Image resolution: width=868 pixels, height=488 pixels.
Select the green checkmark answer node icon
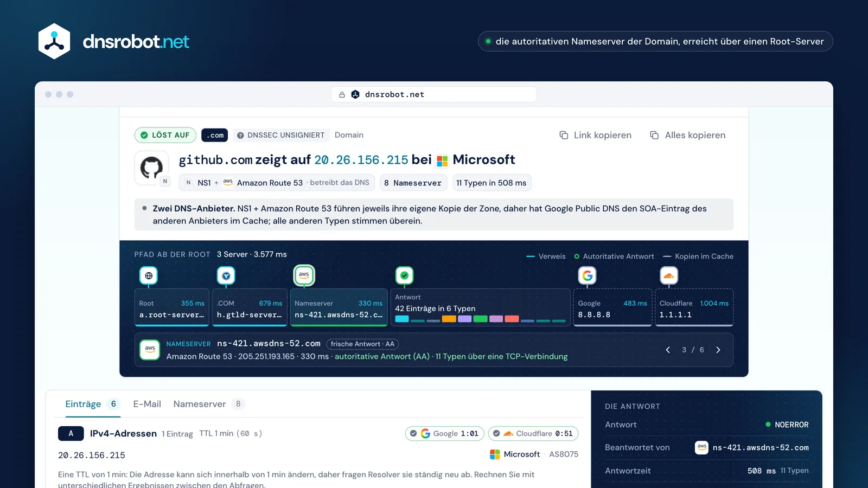(404, 275)
